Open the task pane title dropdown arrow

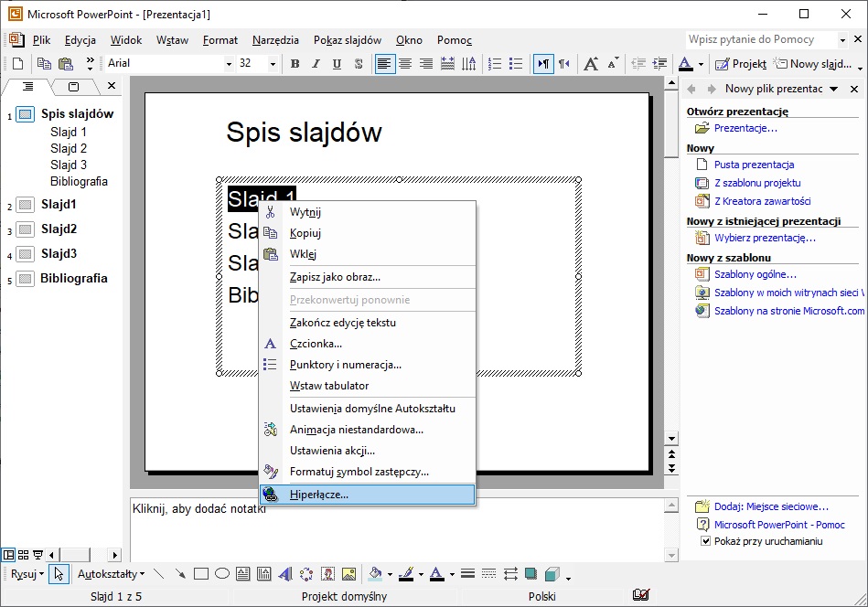[x=833, y=89]
